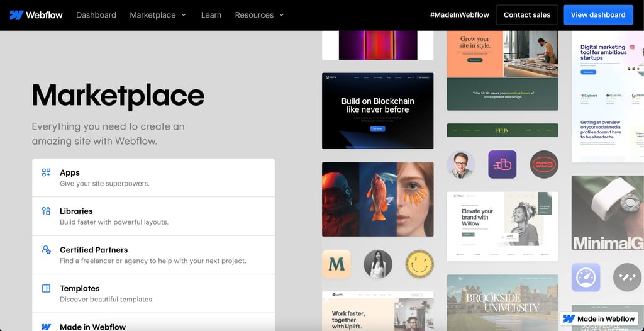
Task: Open the astronaut and fish artwork thumbnail
Action: coord(378,199)
